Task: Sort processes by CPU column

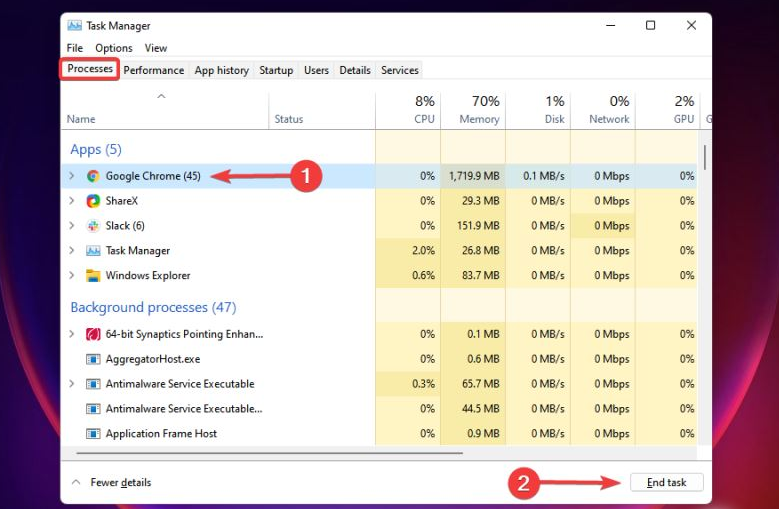Action: pos(408,111)
